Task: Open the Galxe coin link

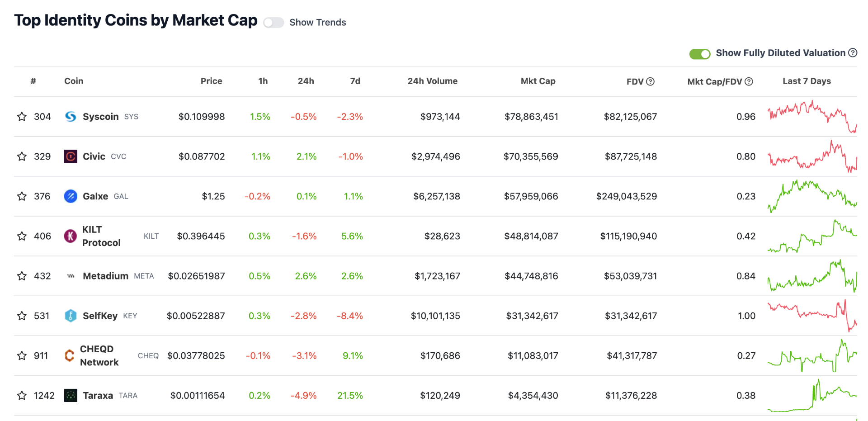Action: tap(95, 196)
